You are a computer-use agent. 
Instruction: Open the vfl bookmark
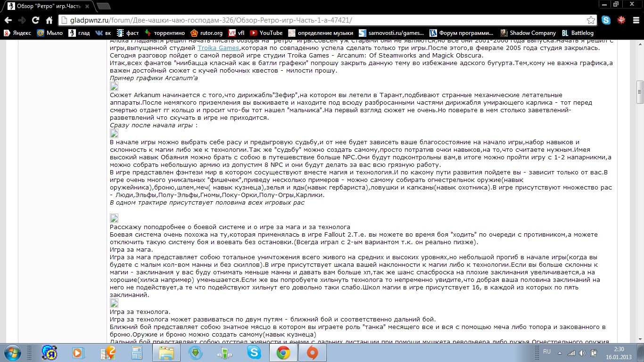click(x=236, y=33)
